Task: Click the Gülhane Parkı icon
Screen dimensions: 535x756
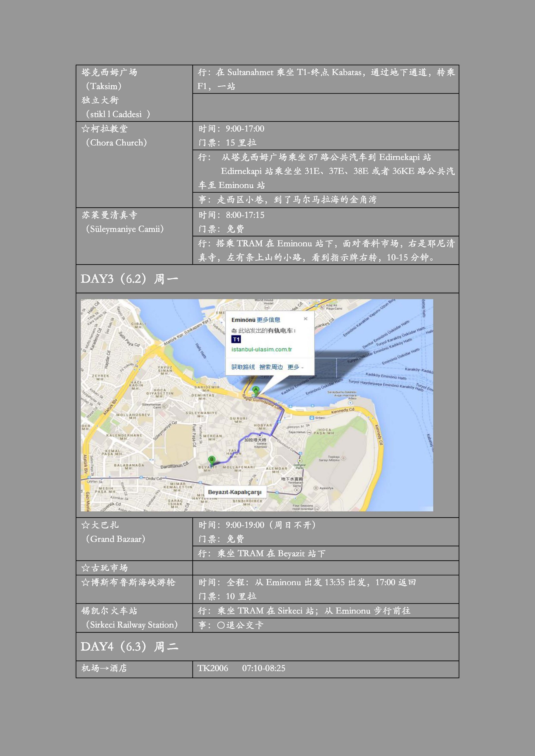Action: (300, 461)
